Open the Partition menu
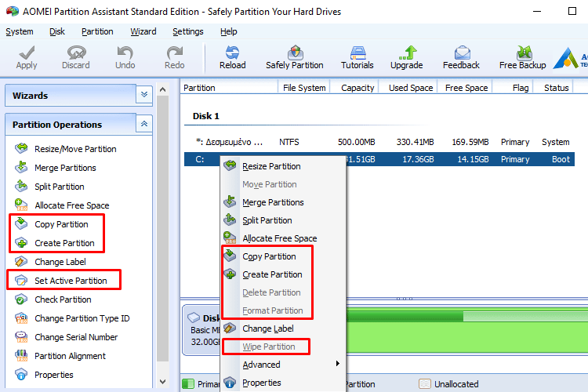The image size is (588, 392). pyautogui.click(x=97, y=31)
